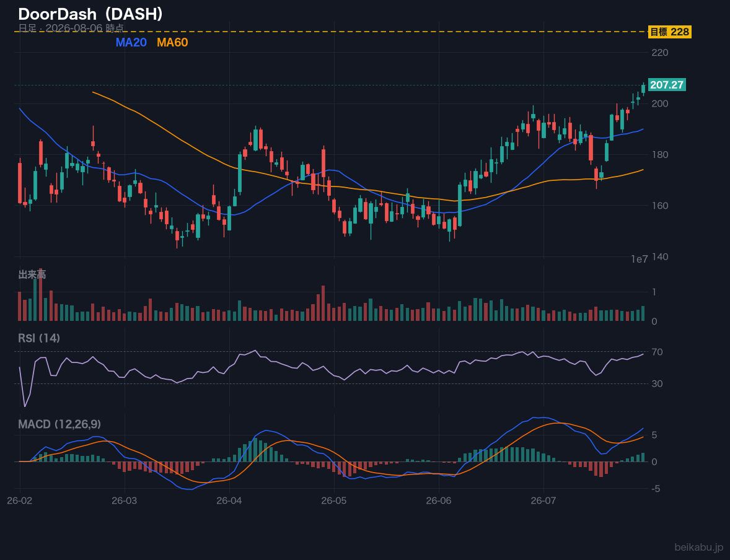Click the MACD -5 axis label
The width and height of the screenshot is (730, 560).
pos(656,489)
